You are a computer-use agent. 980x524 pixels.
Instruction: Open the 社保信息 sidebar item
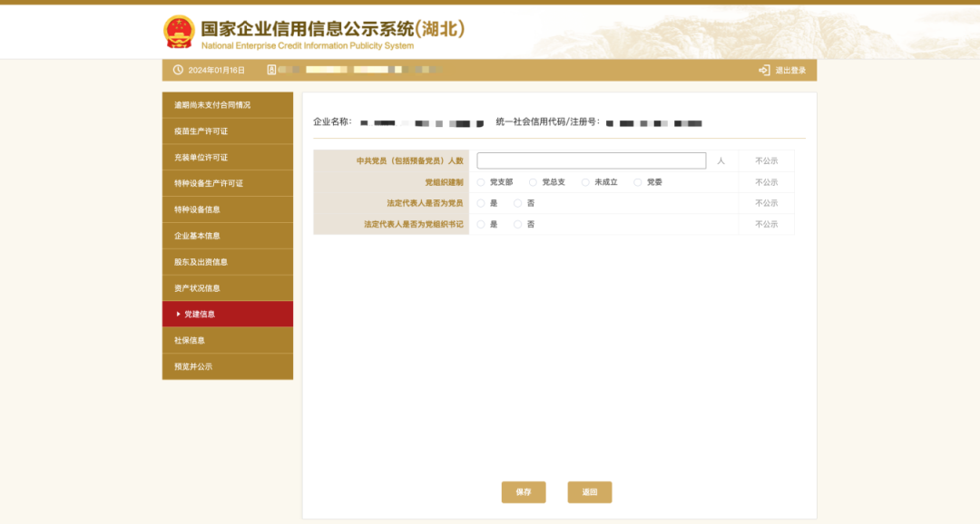coord(227,340)
